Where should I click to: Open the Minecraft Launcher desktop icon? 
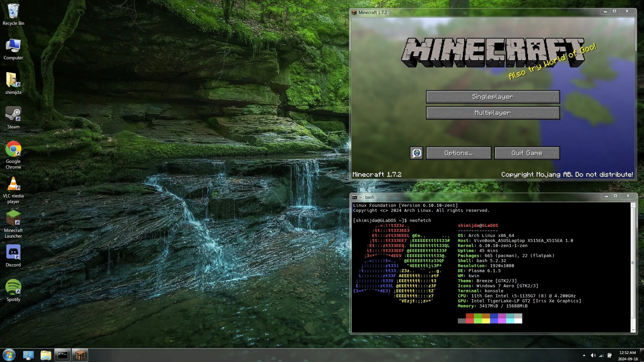click(x=13, y=224)
